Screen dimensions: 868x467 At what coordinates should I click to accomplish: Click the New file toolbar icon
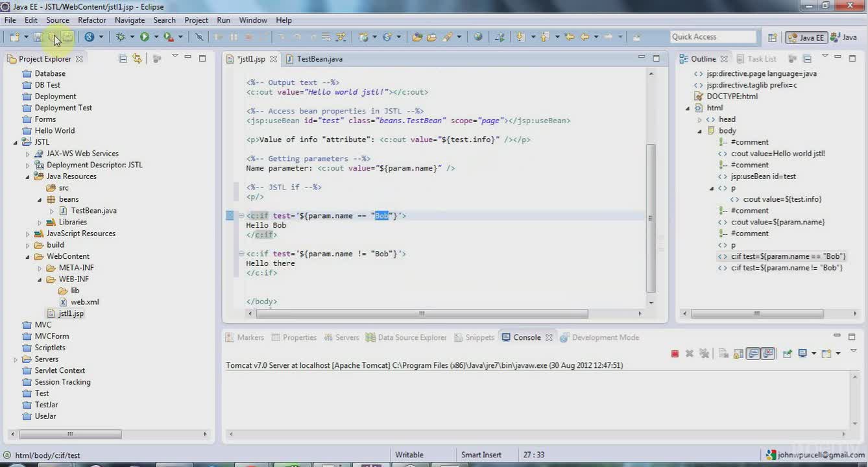coord(14,37)
